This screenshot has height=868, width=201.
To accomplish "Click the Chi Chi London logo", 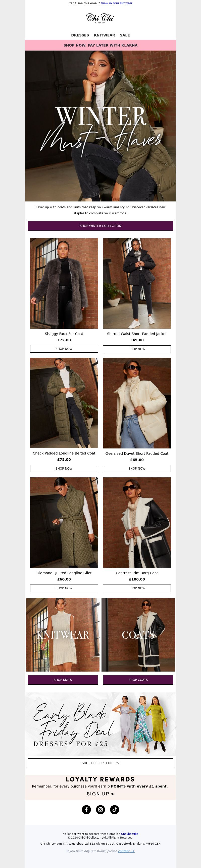I will point(100,18).
